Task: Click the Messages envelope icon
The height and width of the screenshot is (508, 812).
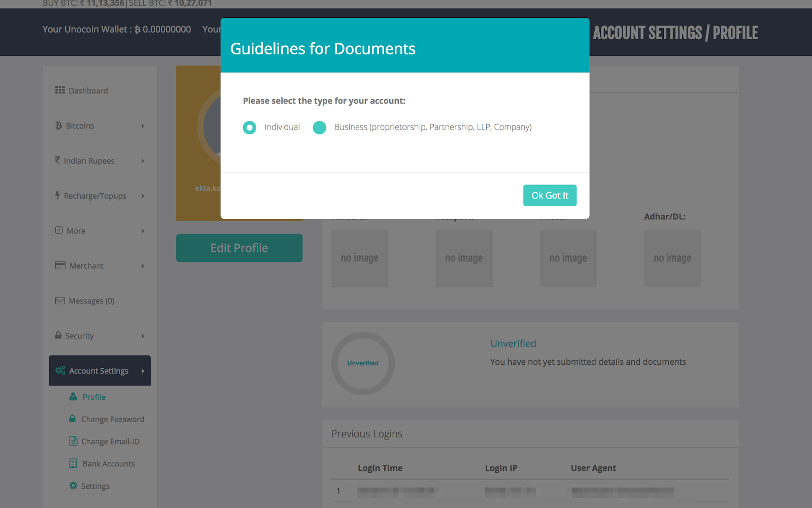Action: pyautogui.click(x=60, y=300)
